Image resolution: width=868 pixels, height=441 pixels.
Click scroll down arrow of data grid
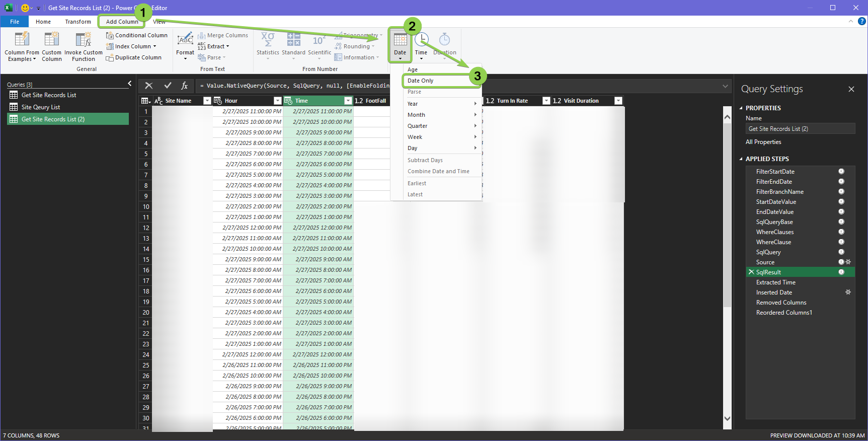click(x=727, y=418)
